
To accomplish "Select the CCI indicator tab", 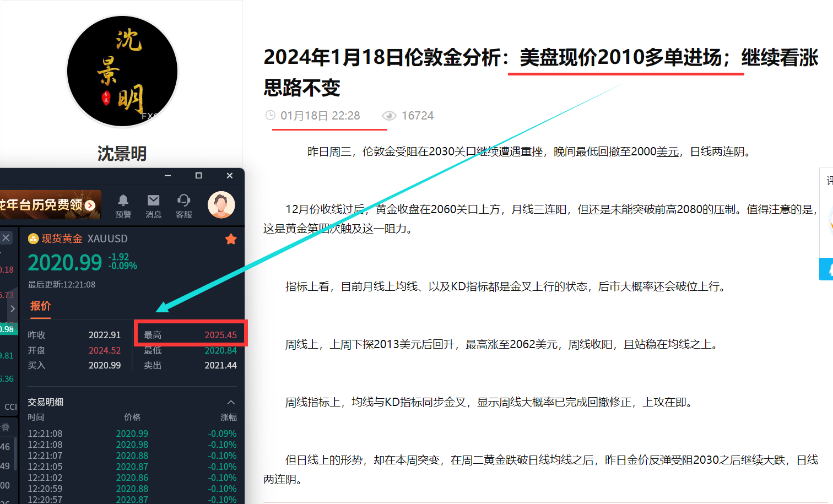I will click(10, 407).
